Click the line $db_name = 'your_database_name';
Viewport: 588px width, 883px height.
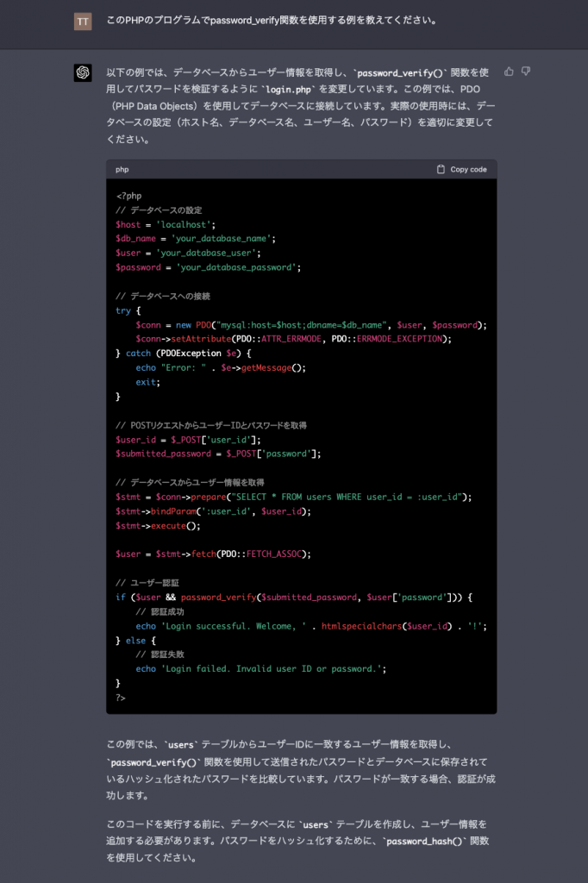click(196, 238)
